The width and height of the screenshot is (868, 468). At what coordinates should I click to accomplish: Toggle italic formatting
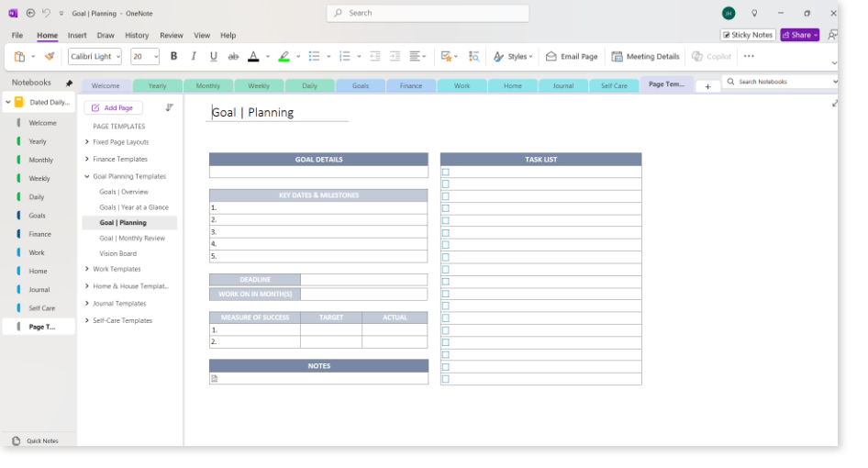194,56
